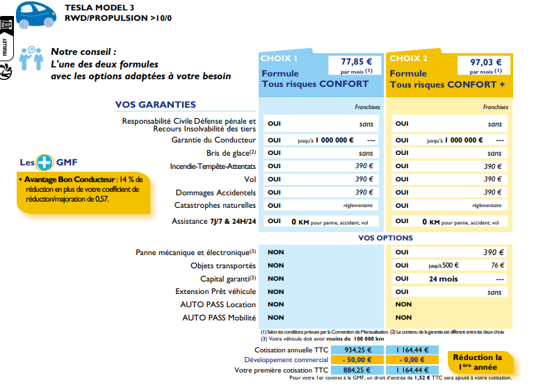Click the 'Objets transportés' option label
The image size is (534, 392).
[x=223, y=266]
